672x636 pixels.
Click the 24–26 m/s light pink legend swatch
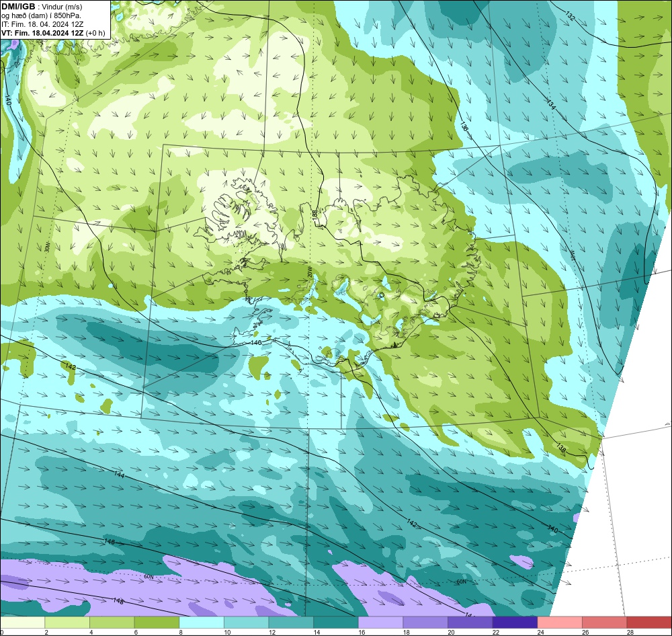coord(560,623)
